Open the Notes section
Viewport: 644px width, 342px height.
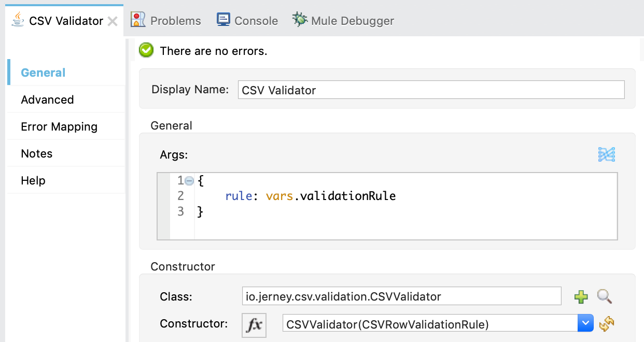click(36, 153)
